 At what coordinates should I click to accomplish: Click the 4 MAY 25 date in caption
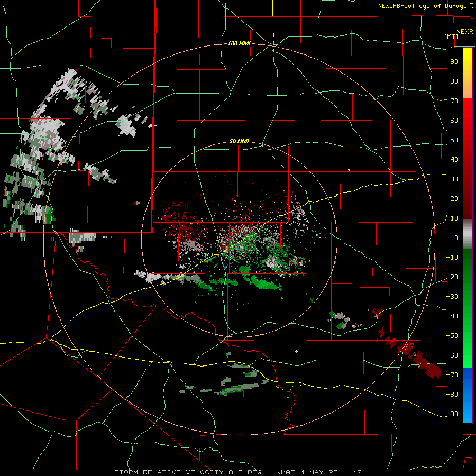pos(319,472)
